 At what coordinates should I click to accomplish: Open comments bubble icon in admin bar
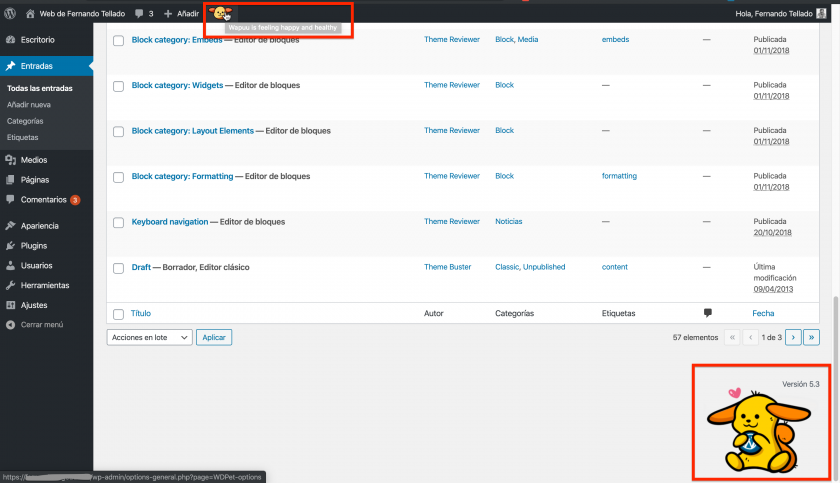click(139, 14)
